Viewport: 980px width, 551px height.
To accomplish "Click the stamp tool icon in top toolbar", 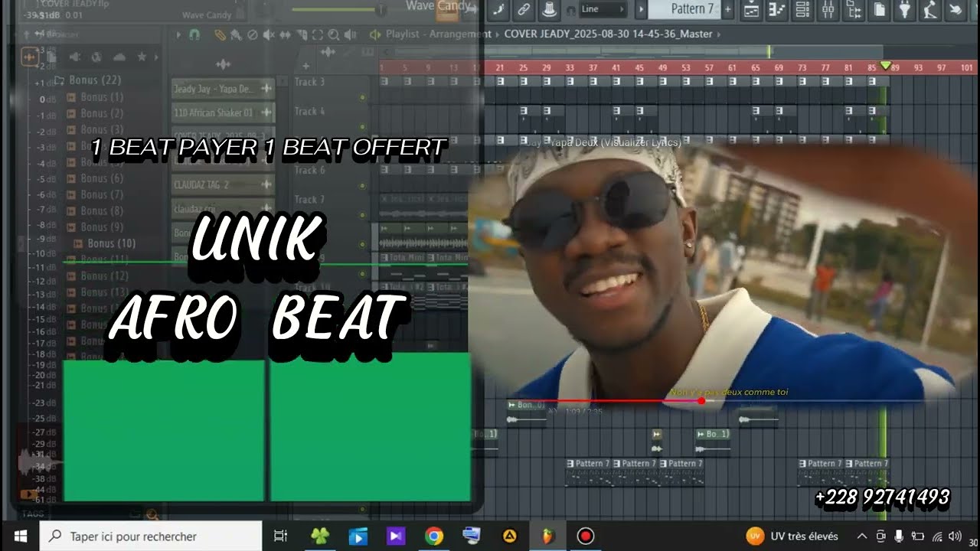I will tap(548, 9).
